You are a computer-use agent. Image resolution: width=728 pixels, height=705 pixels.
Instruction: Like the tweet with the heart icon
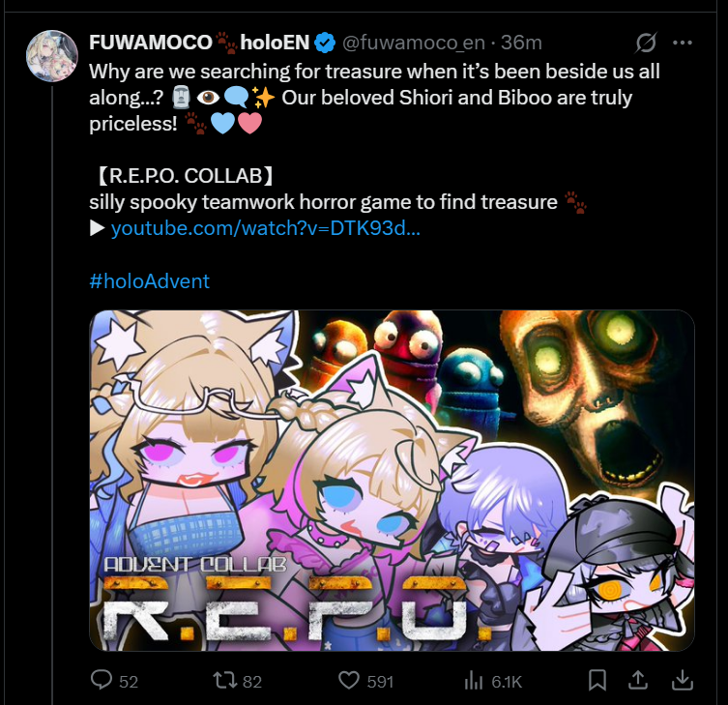click(349, 681)
